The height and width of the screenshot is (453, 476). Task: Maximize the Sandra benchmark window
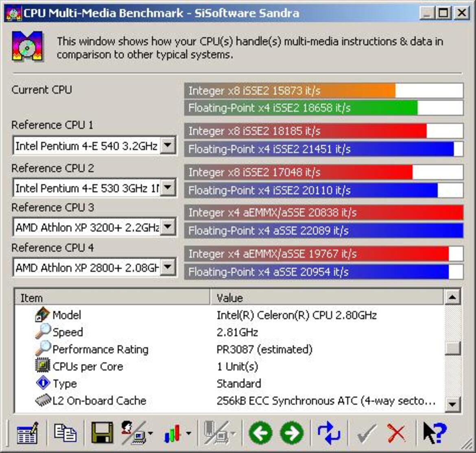[x=443, y=13]
